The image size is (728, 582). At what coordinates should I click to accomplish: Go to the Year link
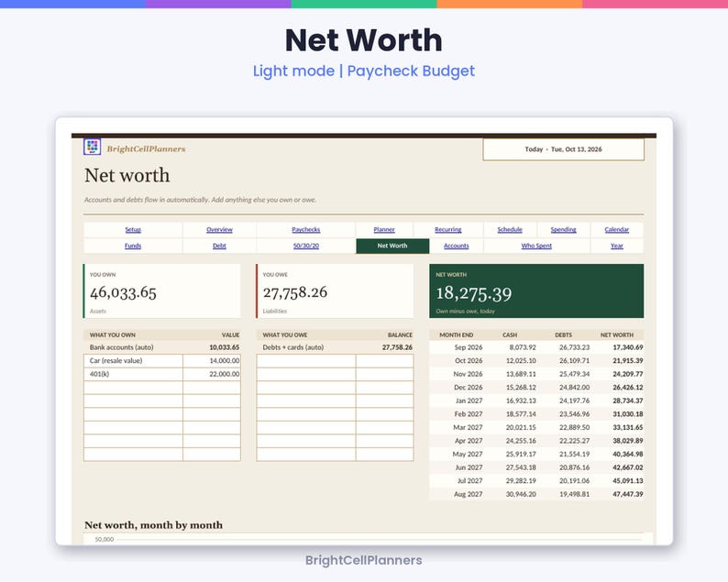(616, 246)
